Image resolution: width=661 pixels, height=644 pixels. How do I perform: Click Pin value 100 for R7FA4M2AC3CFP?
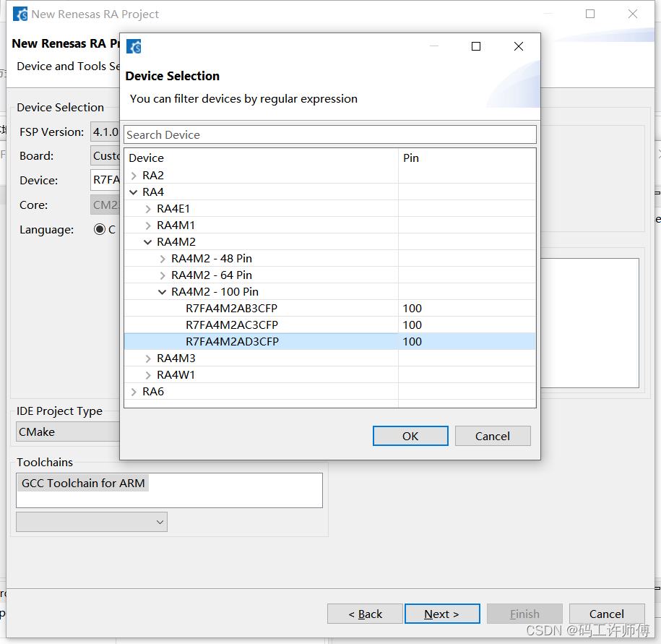pyautogui.click(x=412, y=325)
